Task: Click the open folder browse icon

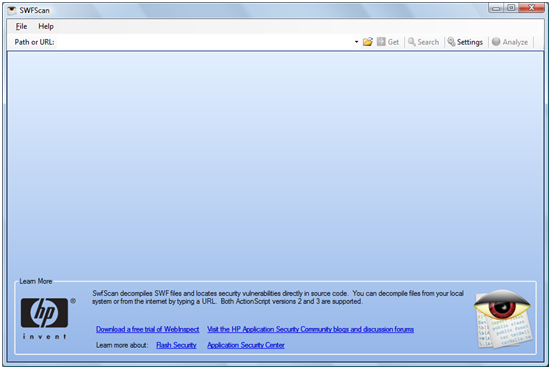Action: point(368,42)
